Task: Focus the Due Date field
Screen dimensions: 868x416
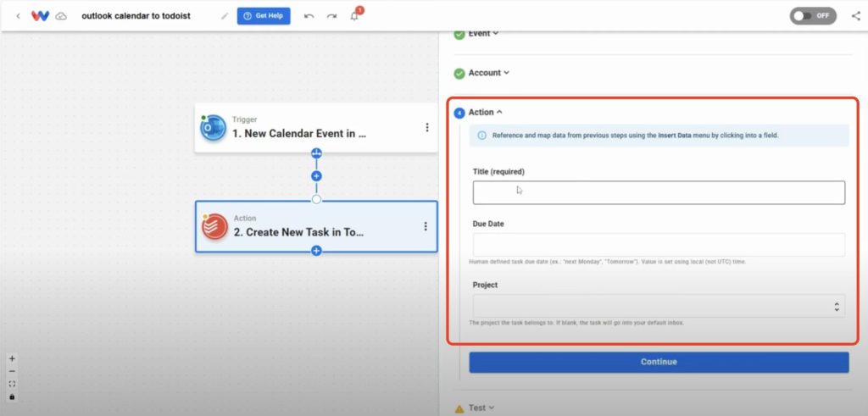Action: coord(659,245)
